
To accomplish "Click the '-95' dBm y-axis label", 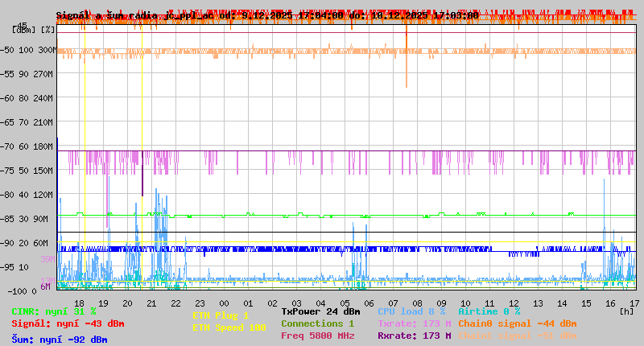I will [8, 268].
